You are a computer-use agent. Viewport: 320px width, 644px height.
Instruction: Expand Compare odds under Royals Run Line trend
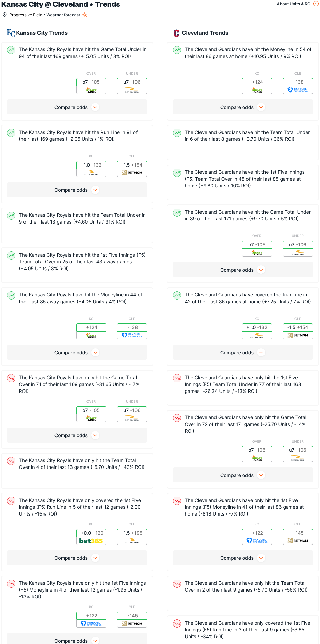[x=77, y=190]
